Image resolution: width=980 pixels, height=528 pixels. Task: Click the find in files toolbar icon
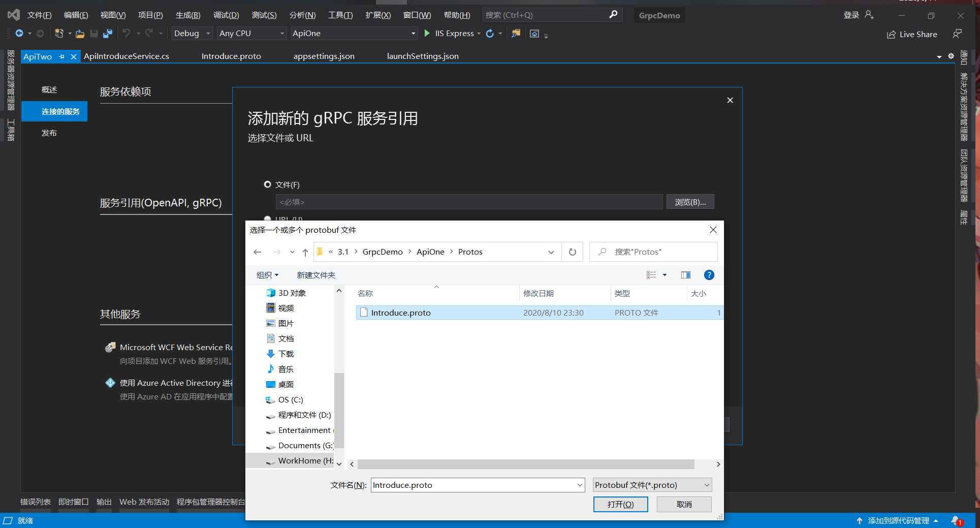pos(516,34)
